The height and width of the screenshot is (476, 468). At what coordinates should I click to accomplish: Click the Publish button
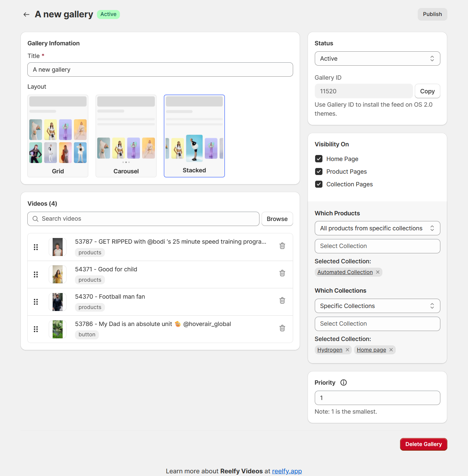click(x=432, y=14)
